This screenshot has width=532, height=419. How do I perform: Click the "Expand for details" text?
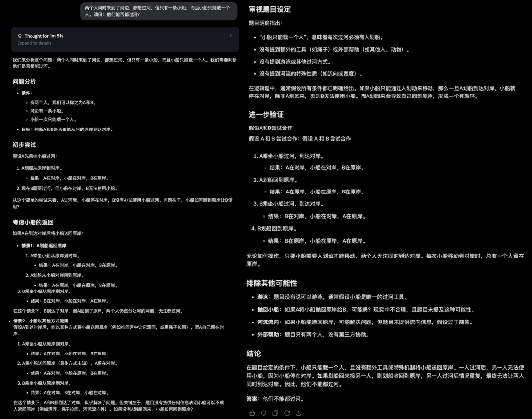34,43
